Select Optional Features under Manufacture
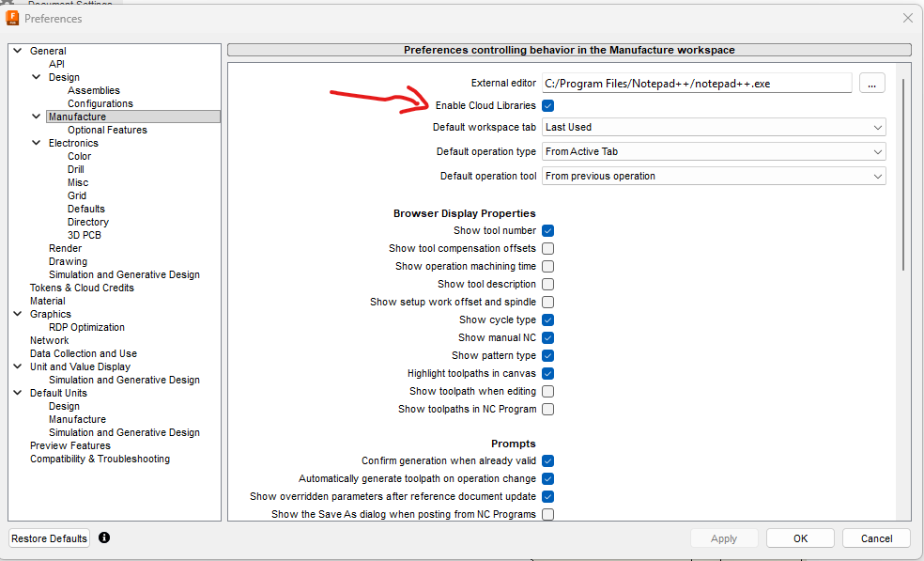 pos(107,131)
